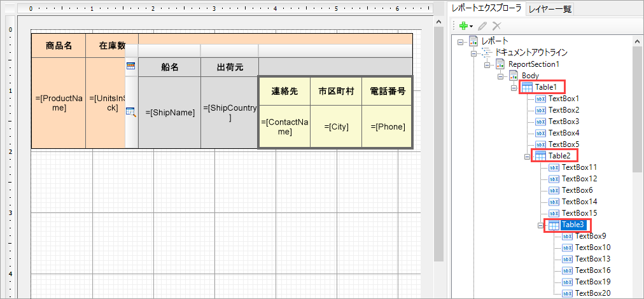The width and height of the screenshot is (644, 299).
Task: Collapse the Body node
Action: coord(501,76)
